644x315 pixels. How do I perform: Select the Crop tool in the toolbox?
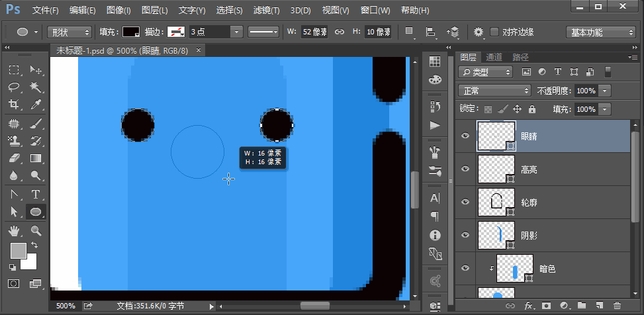pos(14,105)
